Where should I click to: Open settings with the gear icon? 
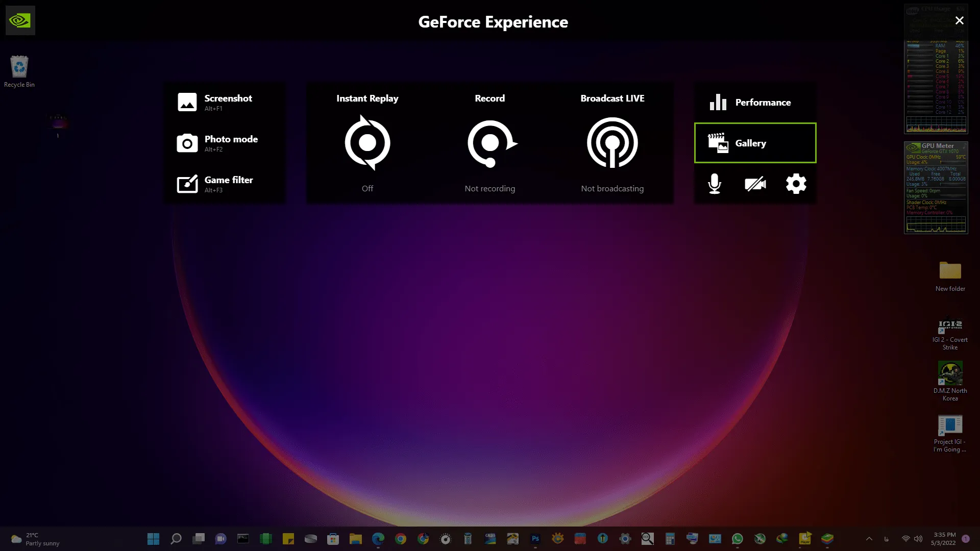tap(796, 184)
